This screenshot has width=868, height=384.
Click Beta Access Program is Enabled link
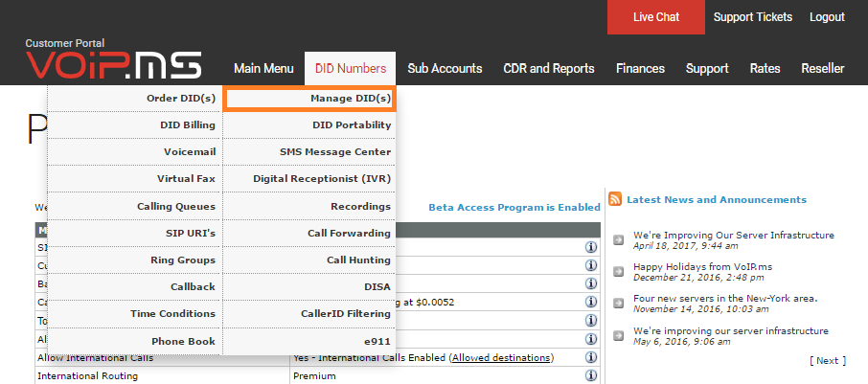pos(514,208)
